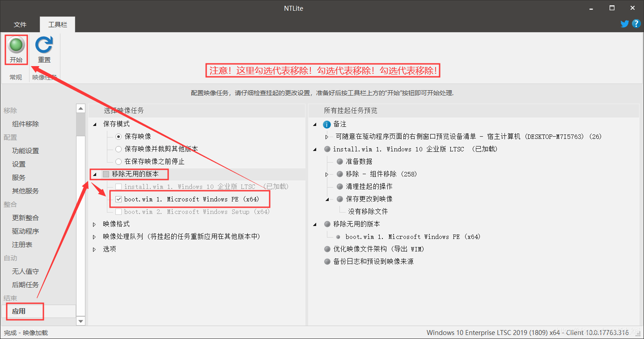Image resolution: width=644 pixels, height=339 pixels.
Task: Click gray dot beside 备份日志和预设到映像来源
Action: (x=327, y=262)
